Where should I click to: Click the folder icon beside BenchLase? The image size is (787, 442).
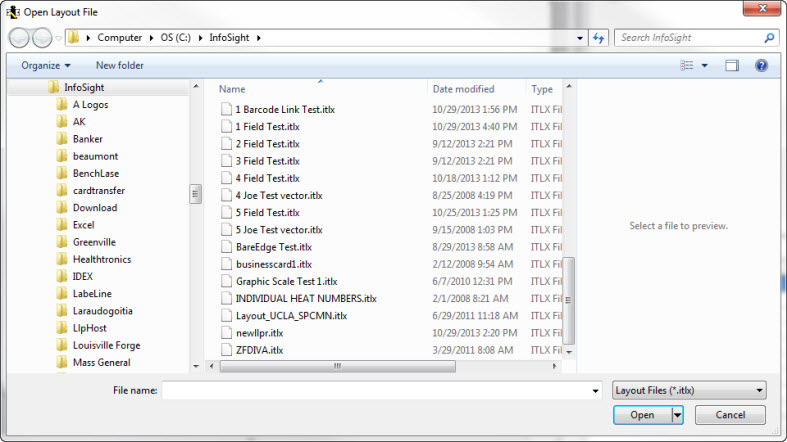click(62, 173)
